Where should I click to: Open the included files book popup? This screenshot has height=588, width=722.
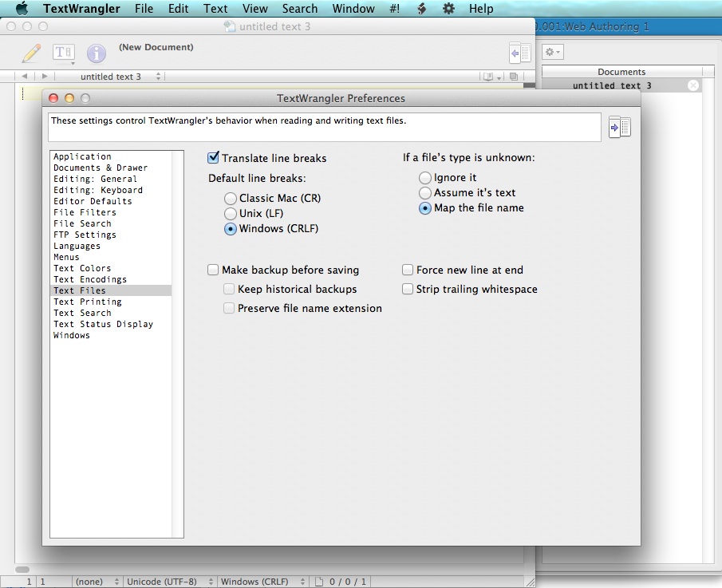pos(491,77)
